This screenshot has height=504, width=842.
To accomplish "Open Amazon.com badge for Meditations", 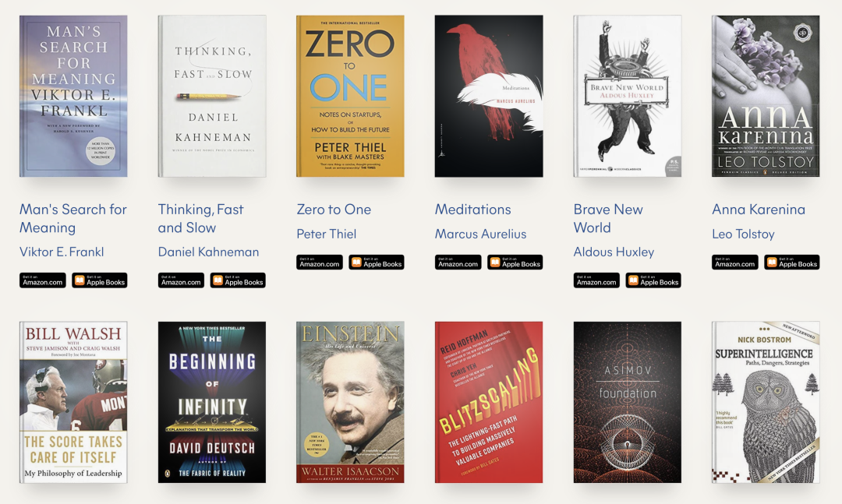I will pos(458,263).
